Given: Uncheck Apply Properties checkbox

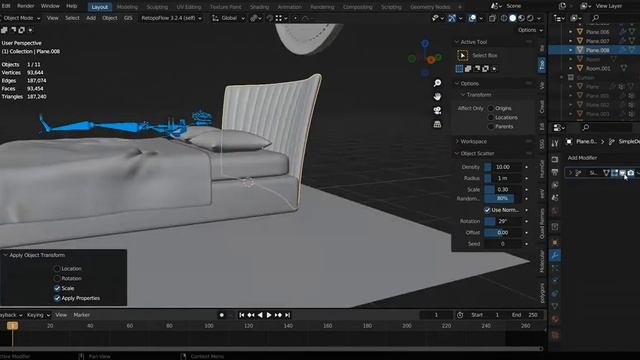Looking at the screenshot, I should pos(57,298).
